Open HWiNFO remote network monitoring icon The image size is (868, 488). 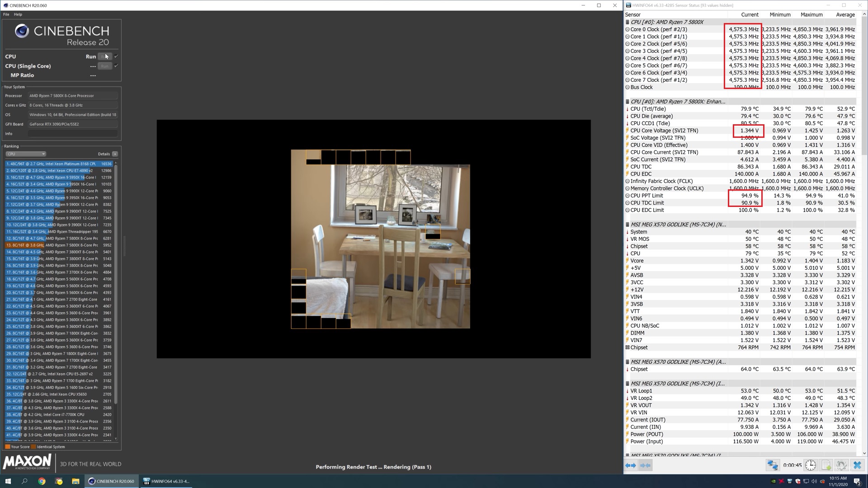pos(773,465)
